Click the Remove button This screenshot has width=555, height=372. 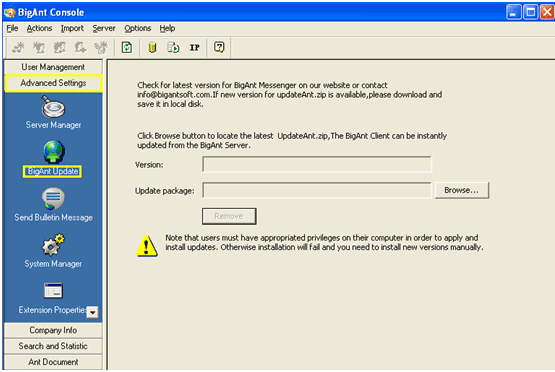click(x=229, y=216)
